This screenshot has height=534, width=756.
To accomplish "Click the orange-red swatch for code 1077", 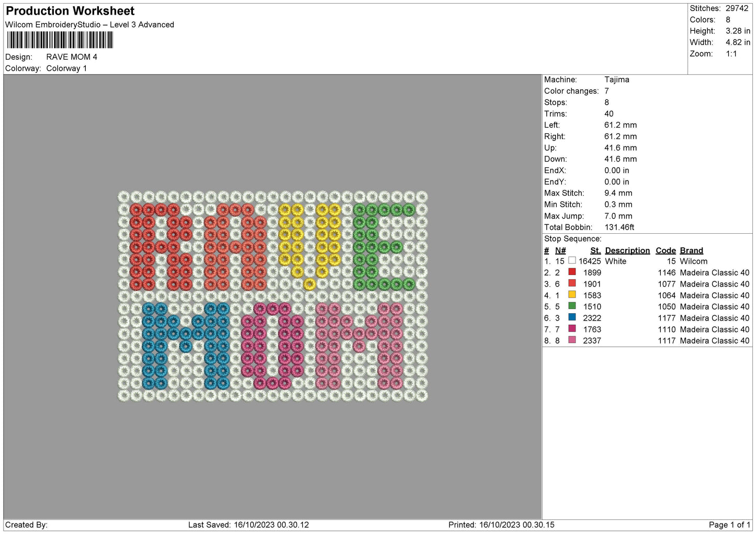I will point(572,283).
